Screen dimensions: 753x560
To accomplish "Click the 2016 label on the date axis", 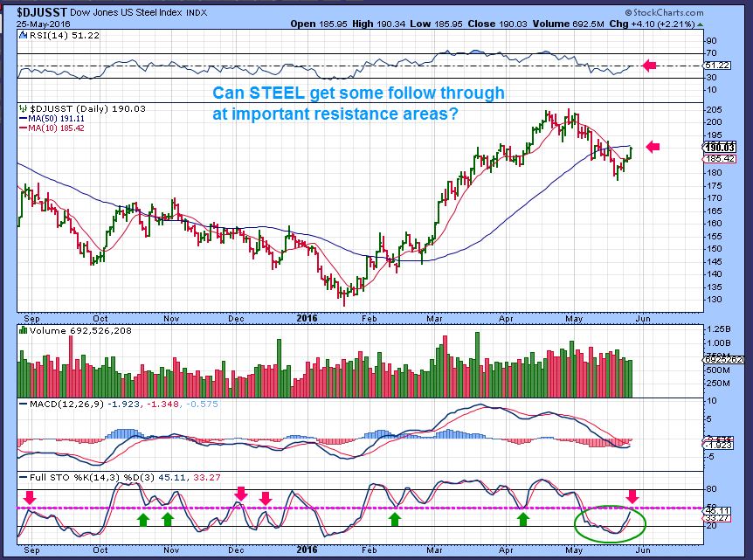I will (x=307, y=320).
